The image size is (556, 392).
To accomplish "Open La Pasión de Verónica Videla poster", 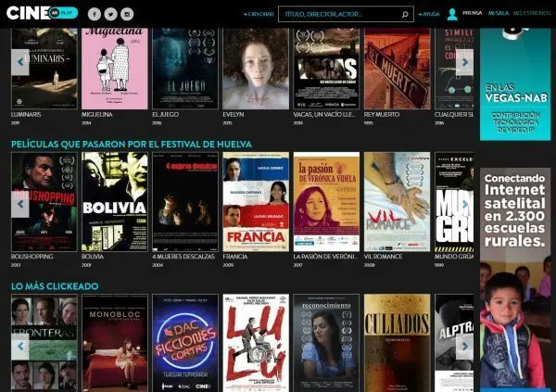I will (x=326, y=202).
